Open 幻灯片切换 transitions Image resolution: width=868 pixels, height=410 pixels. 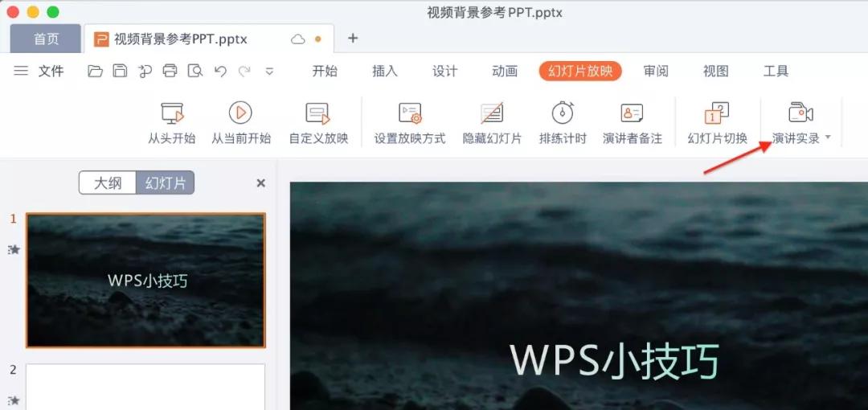click(718, 124)
